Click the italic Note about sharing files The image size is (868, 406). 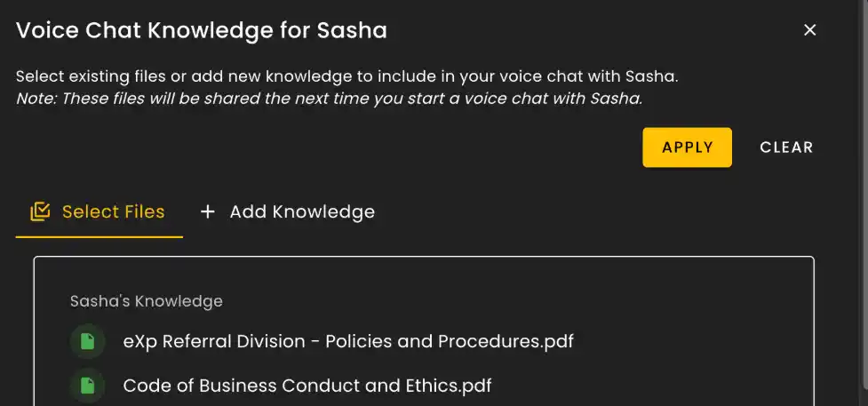pos(329,99)
